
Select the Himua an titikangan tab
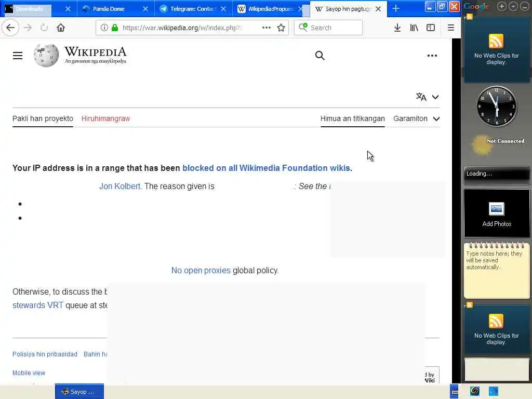point(353,119)
